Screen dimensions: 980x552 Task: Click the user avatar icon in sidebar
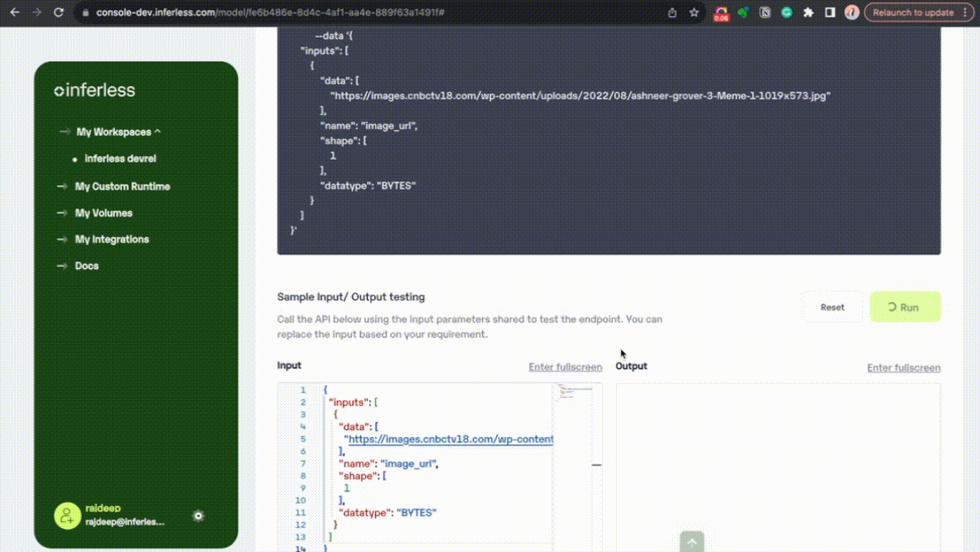tap(67, 516)
